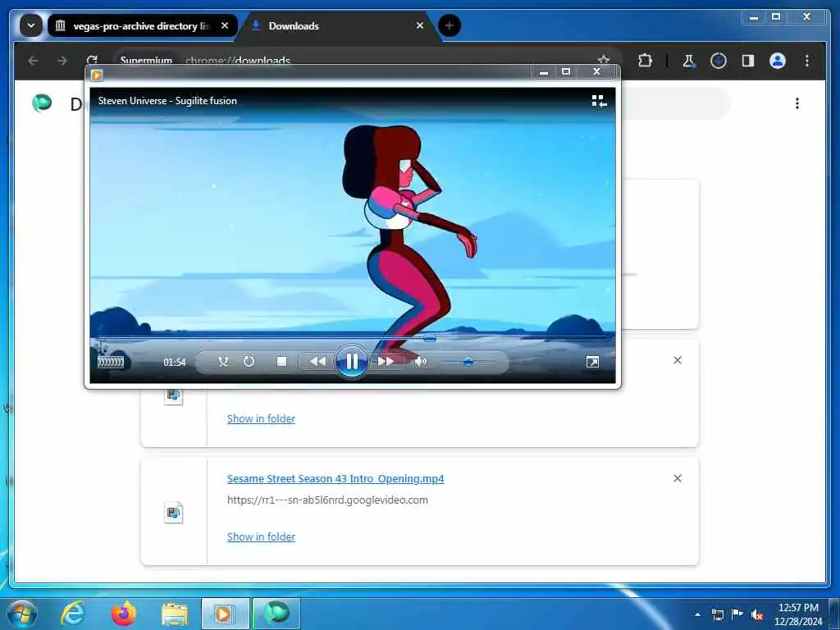The height and width of the screenshot is (630, 840).
Task: Switch media player to full screen
Action: (592, 362)
